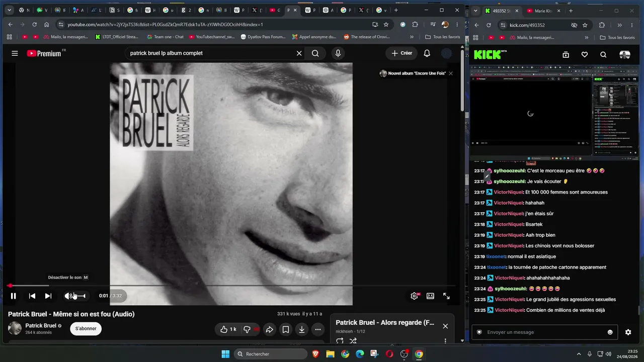Skip to next track in YouTube player

[48, 296]
